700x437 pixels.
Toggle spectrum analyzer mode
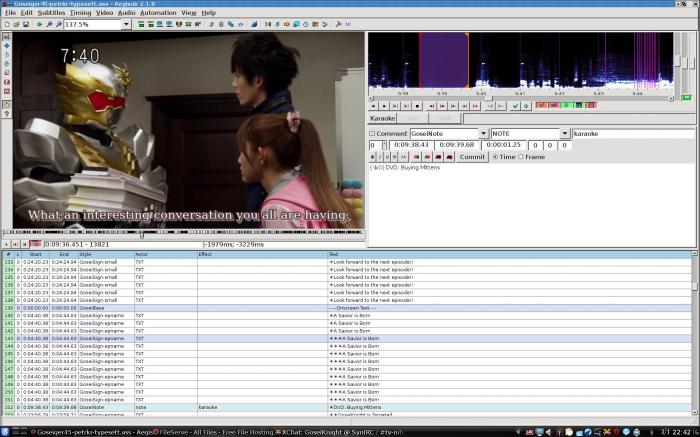(579, 105)
